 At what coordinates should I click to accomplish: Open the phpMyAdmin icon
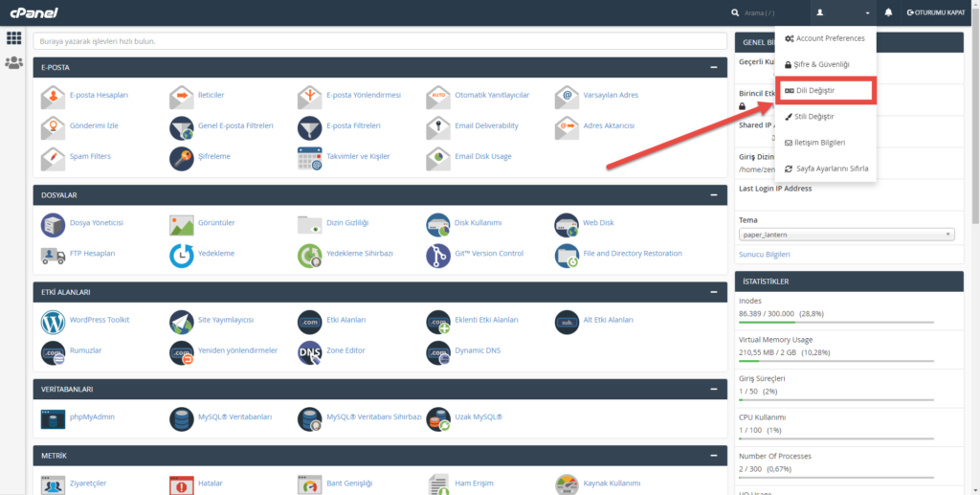pos(54,418)
